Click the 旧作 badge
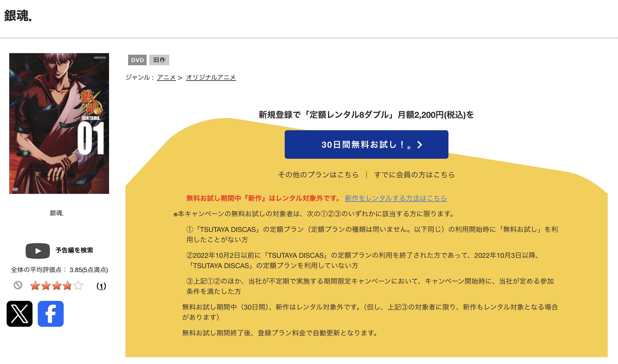This screenshot has height=364, width=618. click(x=159, y=60)
